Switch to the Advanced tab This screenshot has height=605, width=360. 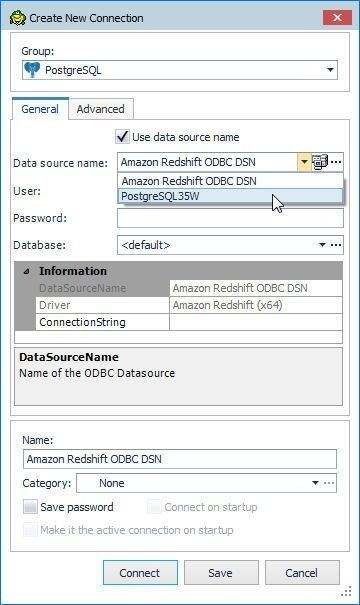(x=101, y=109)
